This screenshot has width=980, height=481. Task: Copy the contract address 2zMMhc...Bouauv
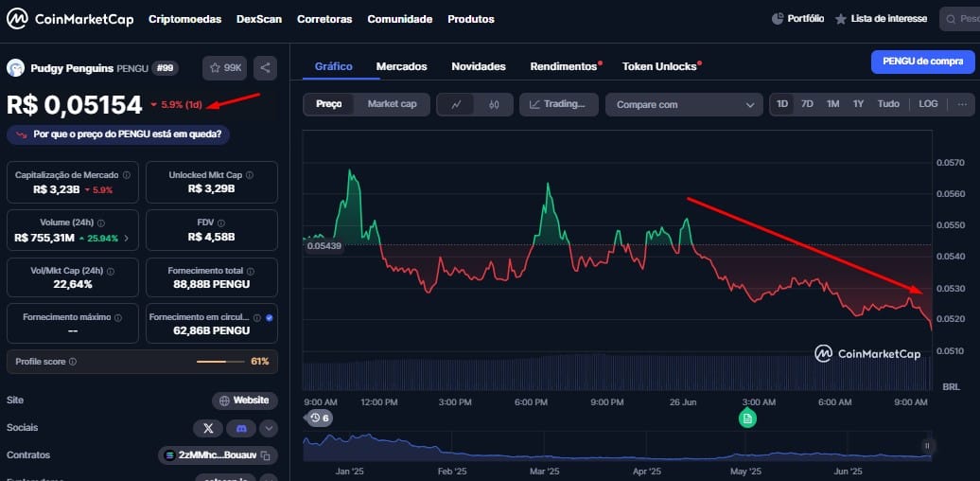[265, 455]
